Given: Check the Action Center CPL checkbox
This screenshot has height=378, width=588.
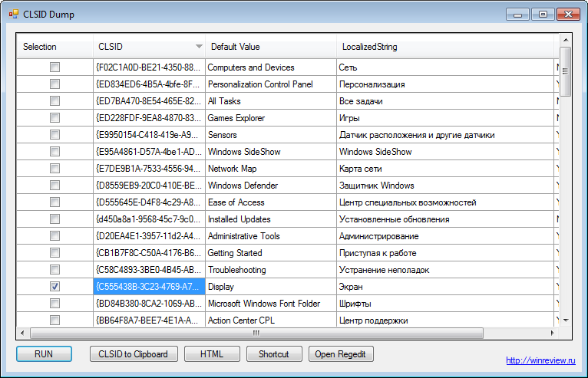Looking at the screenshot, I should pos(55,320).
